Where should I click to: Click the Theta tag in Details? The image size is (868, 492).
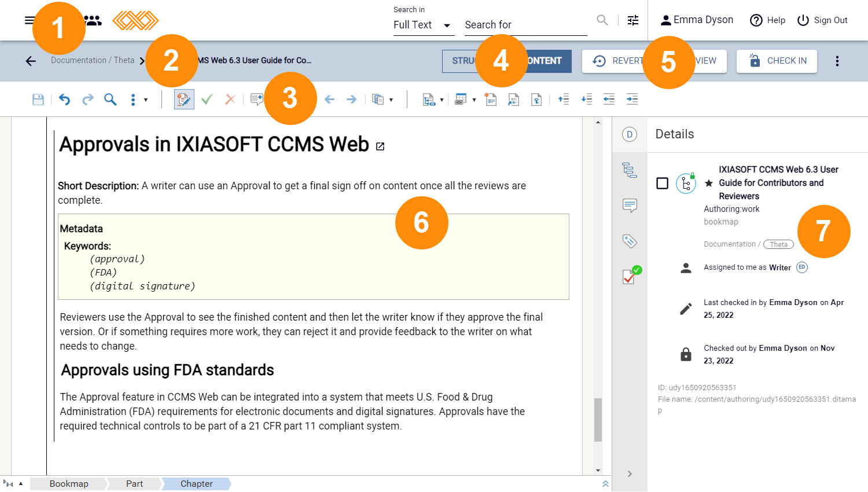778,244
